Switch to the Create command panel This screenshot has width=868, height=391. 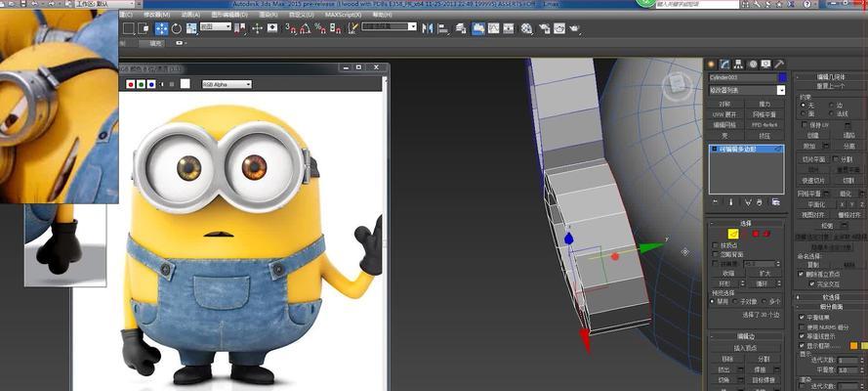point(712,65)
